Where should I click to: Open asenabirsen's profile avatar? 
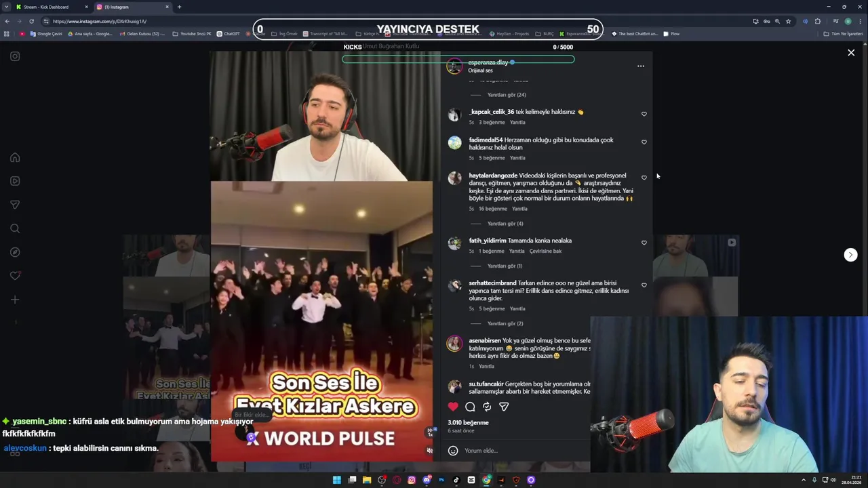454,343
